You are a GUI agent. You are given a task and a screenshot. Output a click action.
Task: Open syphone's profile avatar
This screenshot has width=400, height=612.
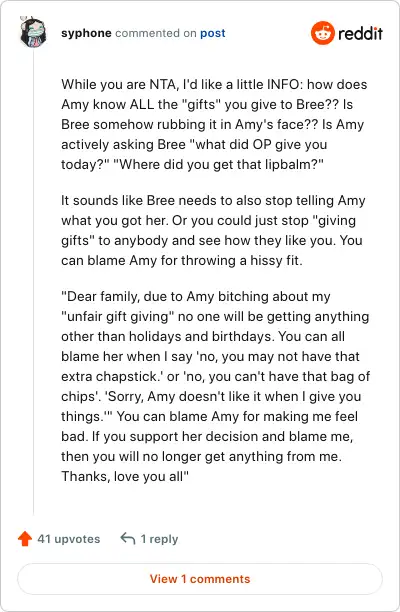pyautogui.click(x=33, y=32)
